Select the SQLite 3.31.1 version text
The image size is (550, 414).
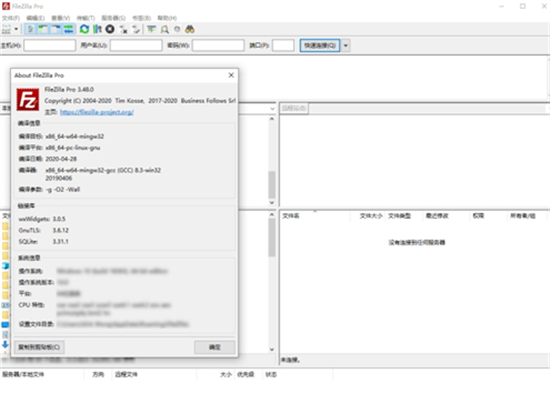(x=60, y=241)
